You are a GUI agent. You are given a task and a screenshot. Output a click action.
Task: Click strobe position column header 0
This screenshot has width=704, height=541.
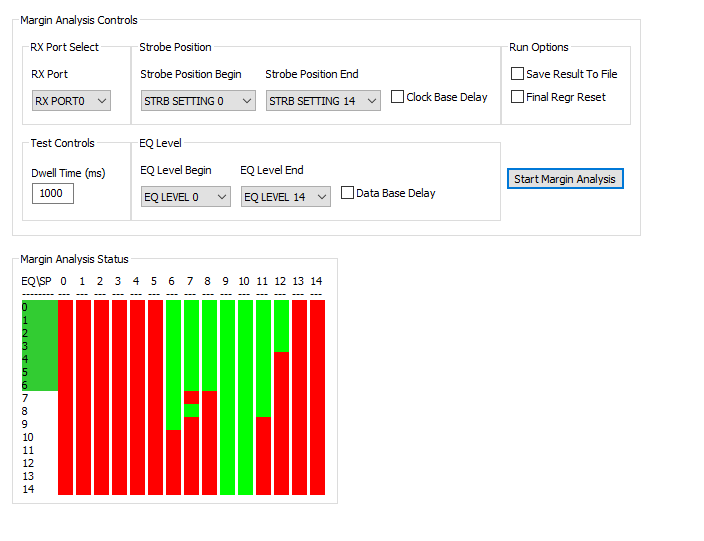[x=63, y=281]
